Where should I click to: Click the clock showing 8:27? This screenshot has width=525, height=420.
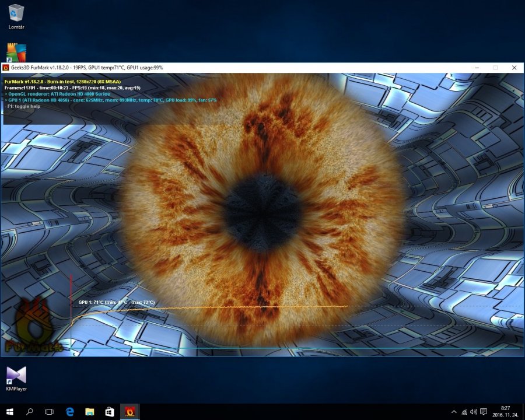(505, 408)
